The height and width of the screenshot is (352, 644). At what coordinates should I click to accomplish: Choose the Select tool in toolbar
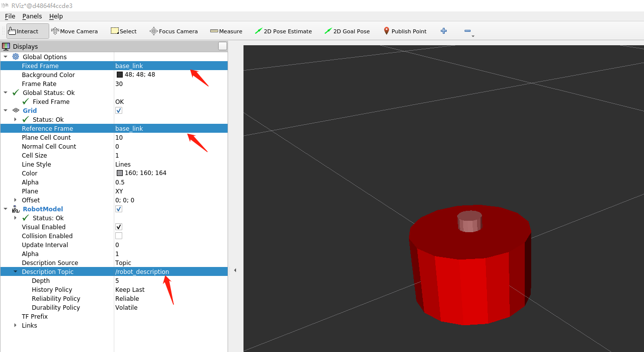pos(123,31)
